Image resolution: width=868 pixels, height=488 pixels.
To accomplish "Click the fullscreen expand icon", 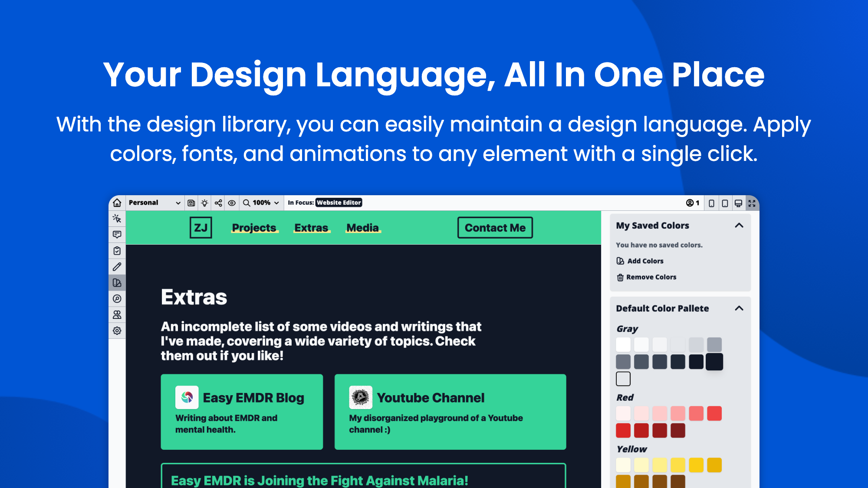I will tap(752, 203).
